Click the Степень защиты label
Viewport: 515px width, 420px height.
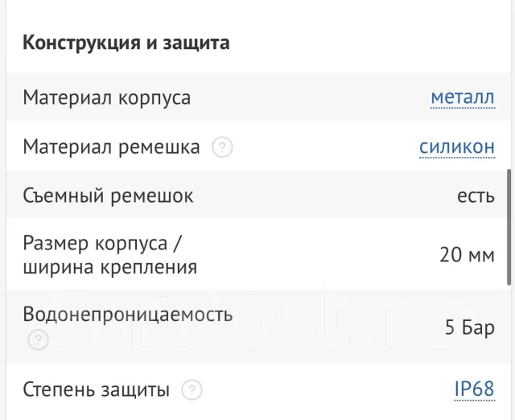97,389
